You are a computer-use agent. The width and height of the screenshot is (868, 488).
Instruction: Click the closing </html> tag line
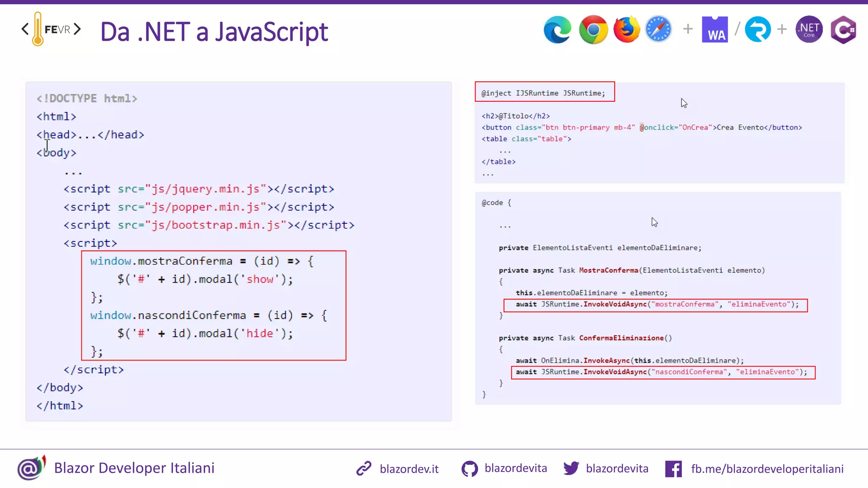(x=60, y=406)
